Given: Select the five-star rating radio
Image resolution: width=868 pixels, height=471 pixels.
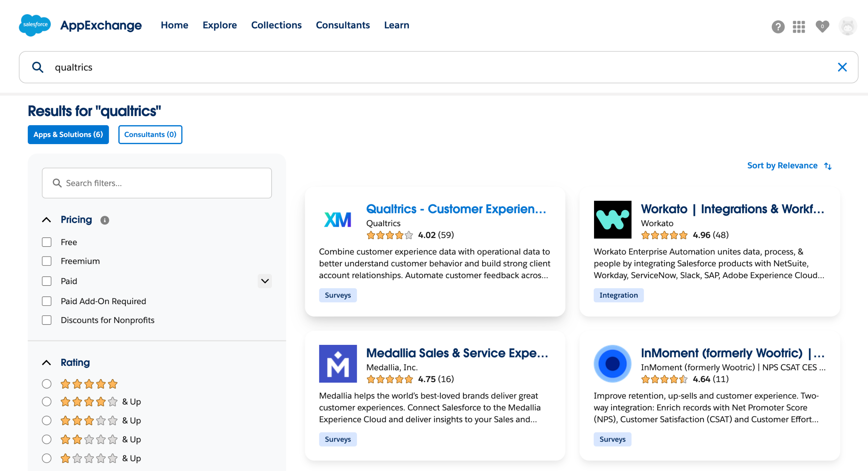Looking at the screenshot, I should point(47,384).
